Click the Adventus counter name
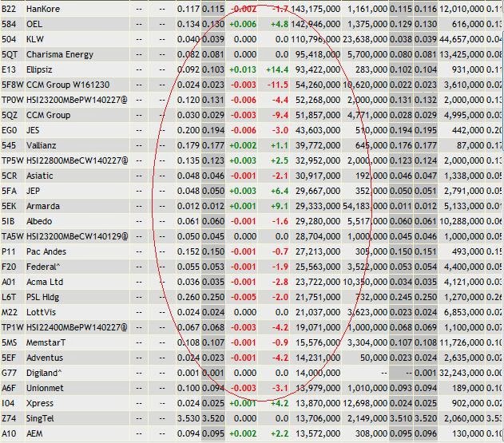The height and width of the screenshot is (443, 504). coord(45,358)
